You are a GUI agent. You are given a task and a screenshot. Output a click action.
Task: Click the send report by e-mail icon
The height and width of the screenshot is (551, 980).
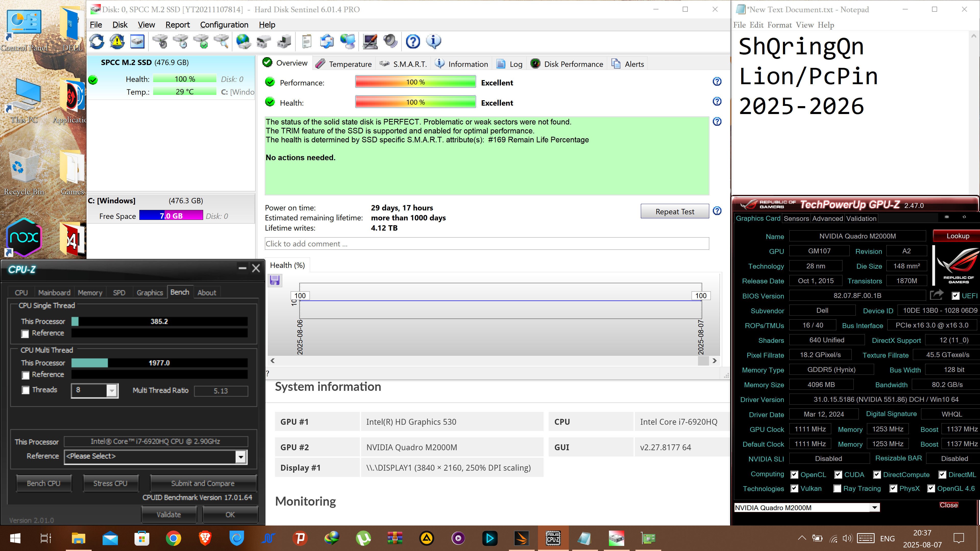[327, 41]
